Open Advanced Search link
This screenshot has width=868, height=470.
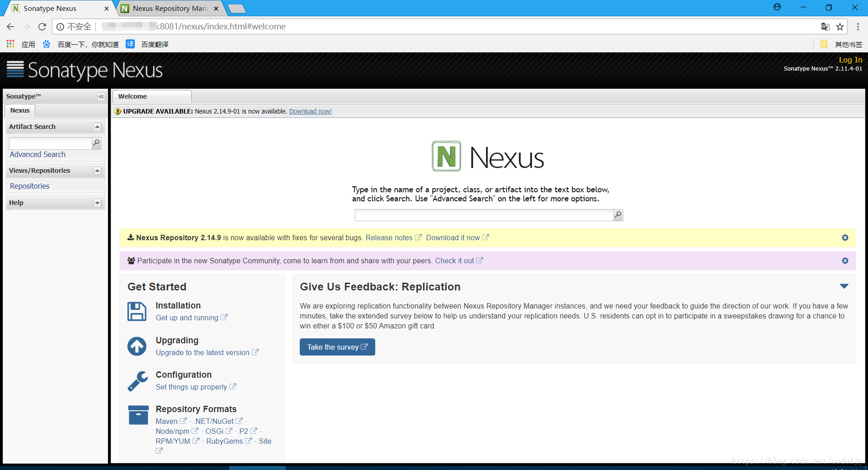click(x=38, y=154)
